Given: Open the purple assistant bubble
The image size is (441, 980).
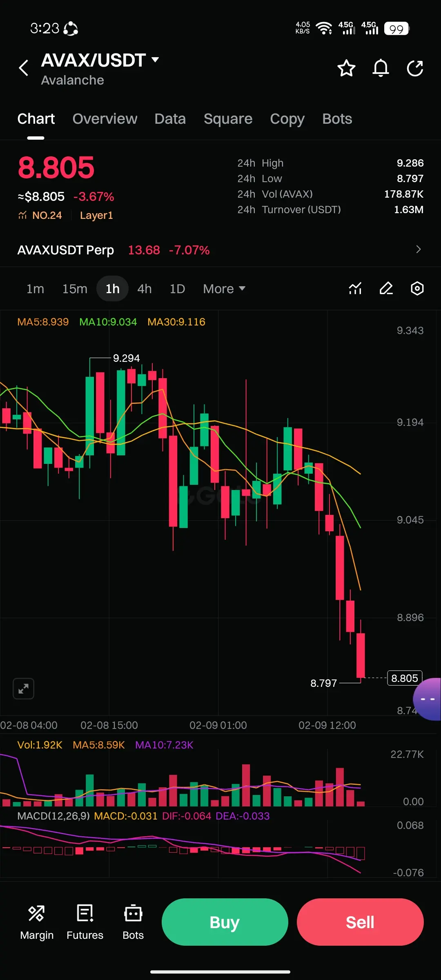Looking at the screenshot, I should pyautogui.click(x=427, y=699).
